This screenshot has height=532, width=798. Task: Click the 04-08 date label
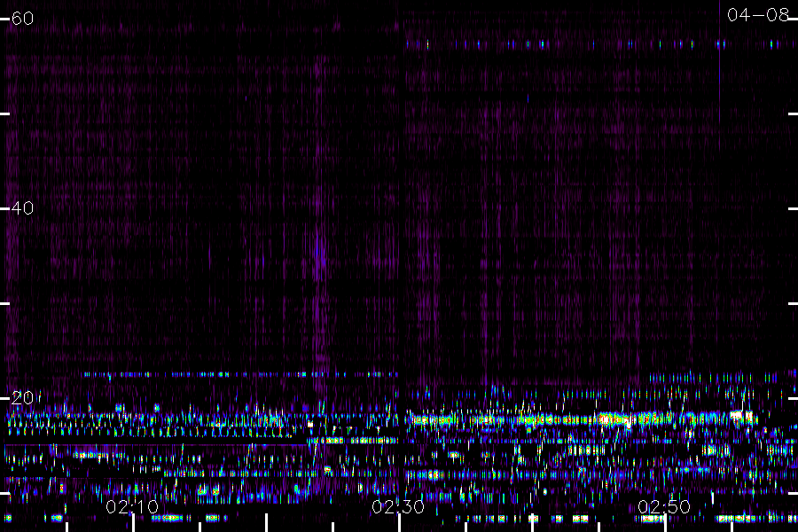pos(758,15)
